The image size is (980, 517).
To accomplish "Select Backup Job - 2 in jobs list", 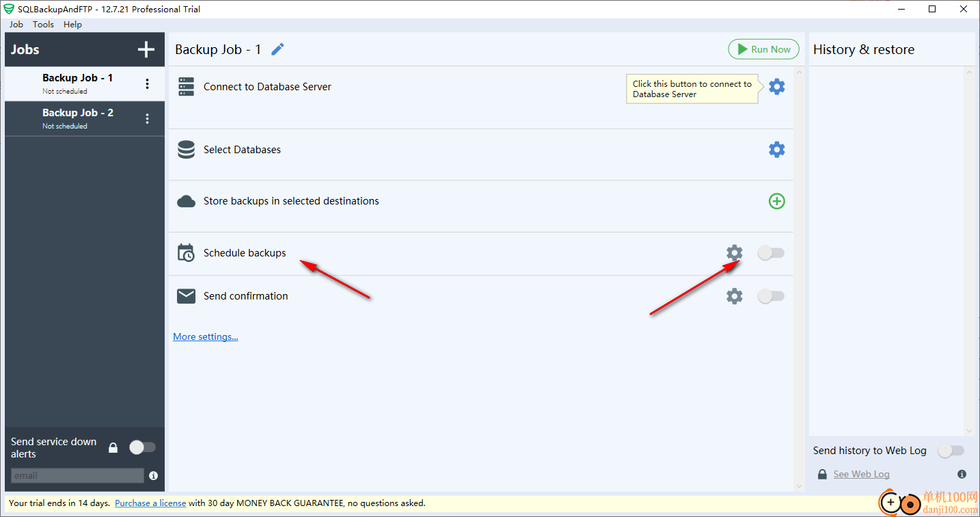I will pyautogui.click(x=85, y=119).
